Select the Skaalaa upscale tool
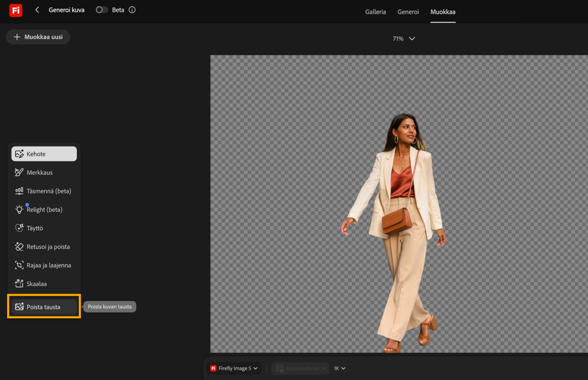Viewport: 588px width, 380px height. coord(44,284)
